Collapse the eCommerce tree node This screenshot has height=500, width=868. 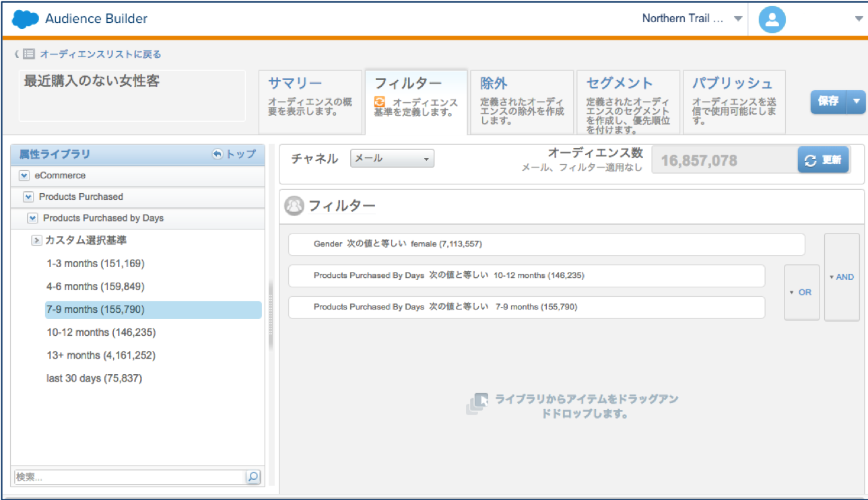(24, 176)
